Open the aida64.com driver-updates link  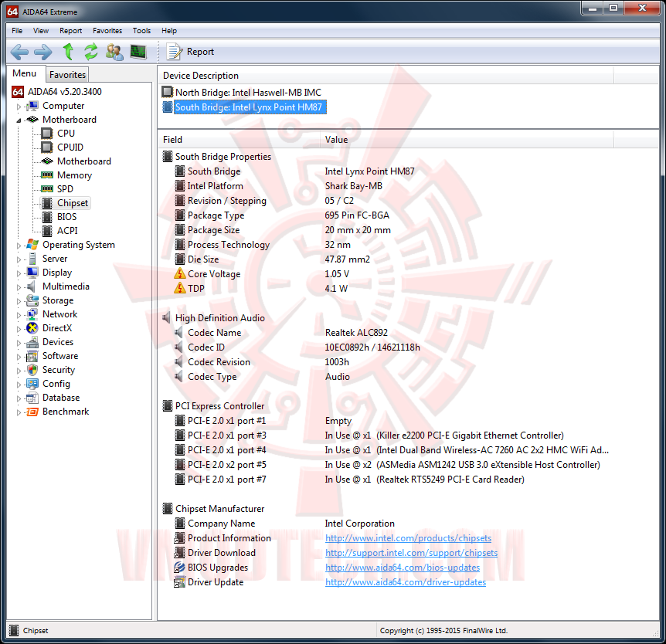[405, 582]
